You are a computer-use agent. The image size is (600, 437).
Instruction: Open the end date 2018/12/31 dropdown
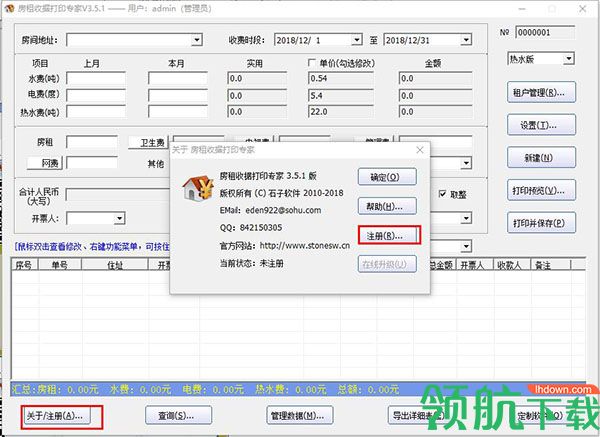(x=466, y=40)
